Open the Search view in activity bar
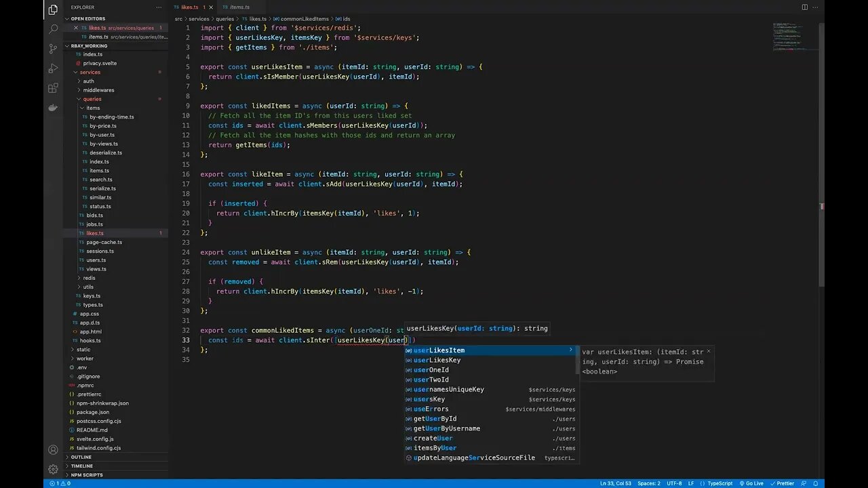The width and height of the screenshot is (868, 488). coord(53,29)
